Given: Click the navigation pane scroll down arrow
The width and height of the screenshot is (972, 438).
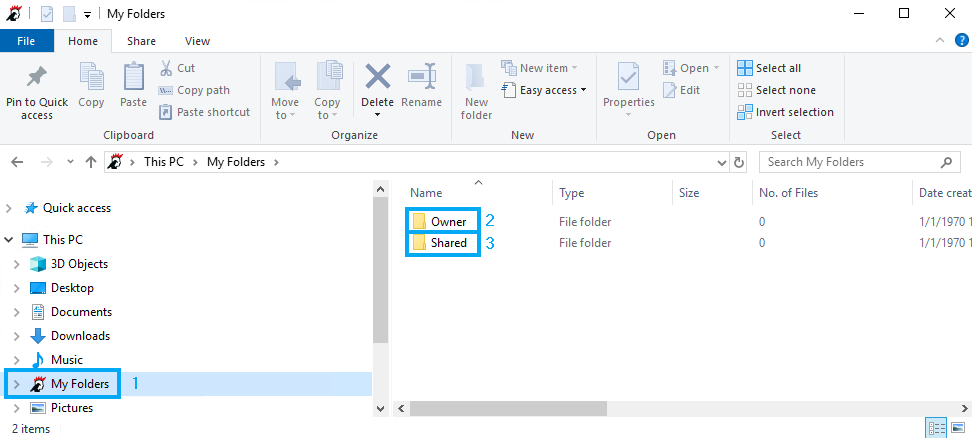Looking at the screenshot, I should tap(381, 409).
